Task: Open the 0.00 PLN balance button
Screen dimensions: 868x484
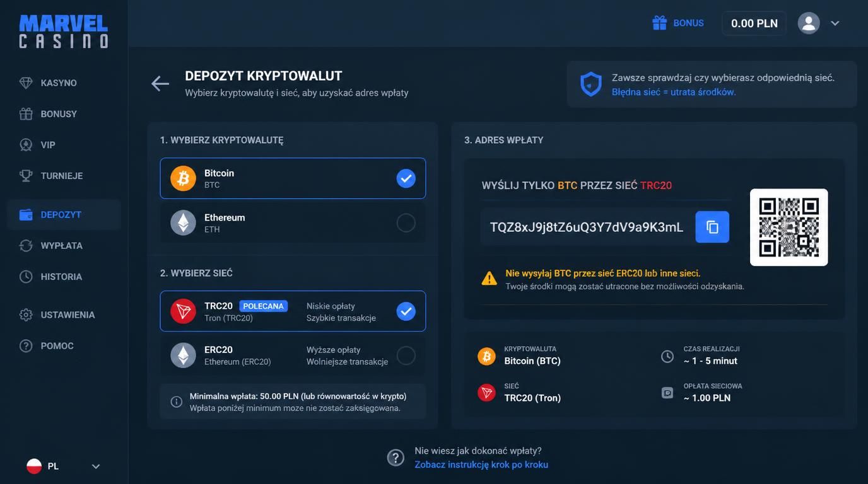Action: tap(754, 23)
